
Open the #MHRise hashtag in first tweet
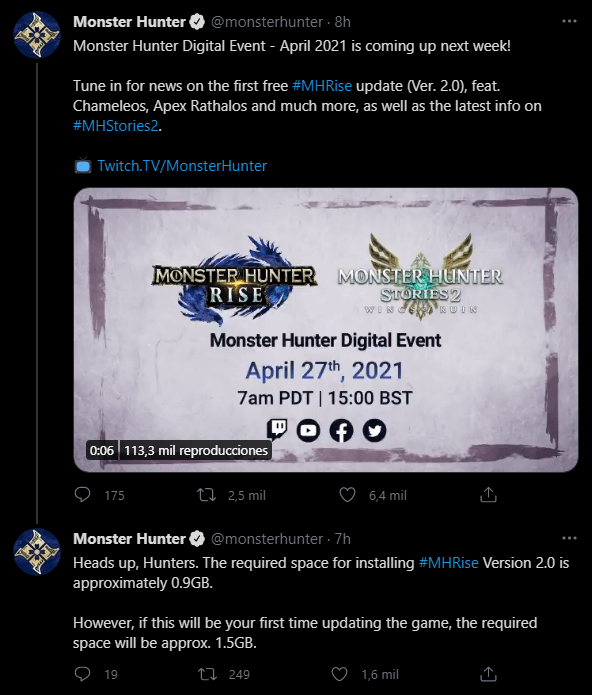[322, 86]
